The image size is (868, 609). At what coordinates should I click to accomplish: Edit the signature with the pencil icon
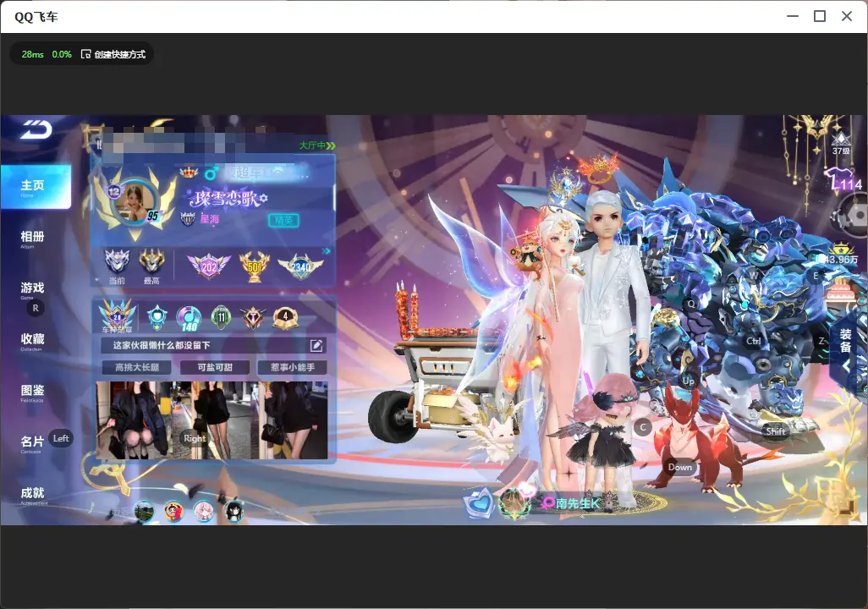point(316,345)
